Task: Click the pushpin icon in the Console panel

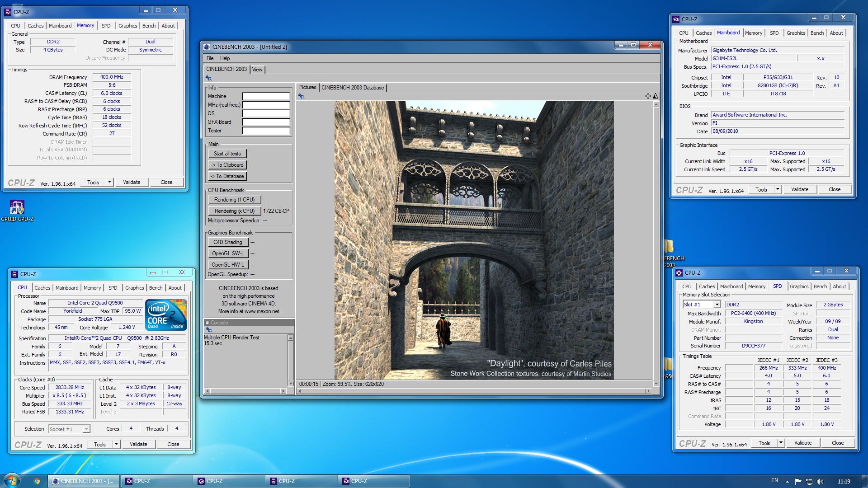Action: click(208, 330)
